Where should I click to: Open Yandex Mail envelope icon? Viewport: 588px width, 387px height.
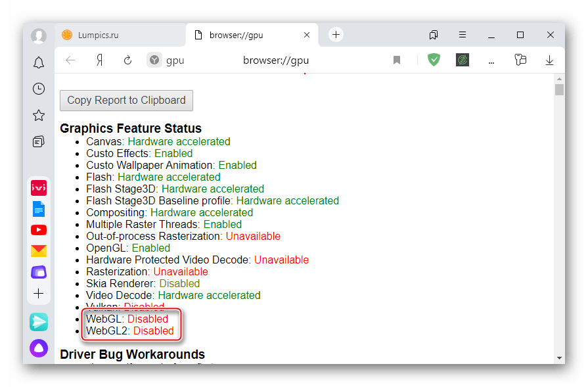pos(39,250)
